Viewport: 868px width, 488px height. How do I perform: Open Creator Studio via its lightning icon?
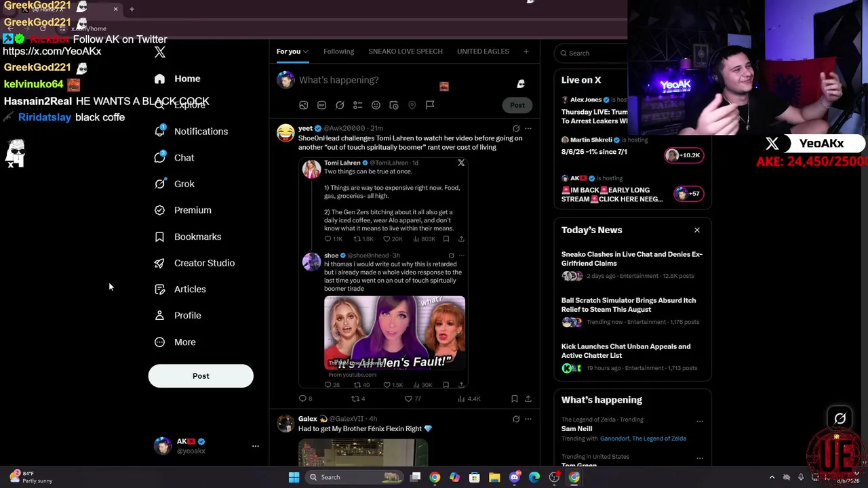pyautogui.click(x=159, y=263)
